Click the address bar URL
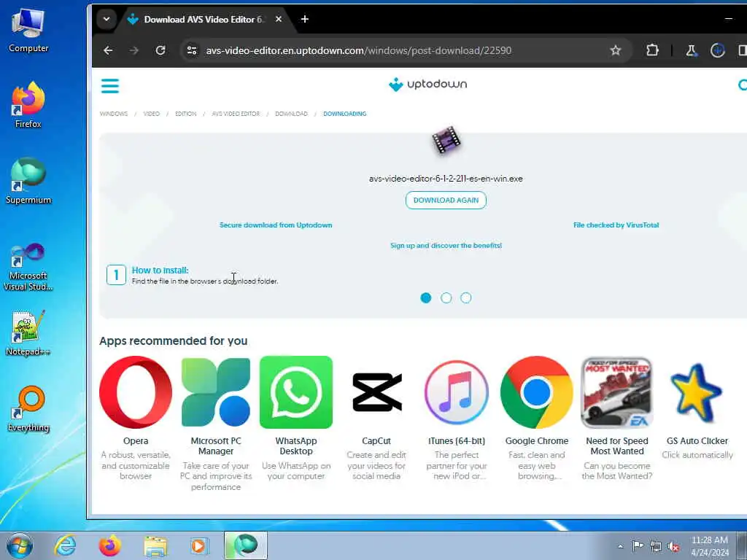This screenshot has width=747, height=560. [x=358, y=50]
